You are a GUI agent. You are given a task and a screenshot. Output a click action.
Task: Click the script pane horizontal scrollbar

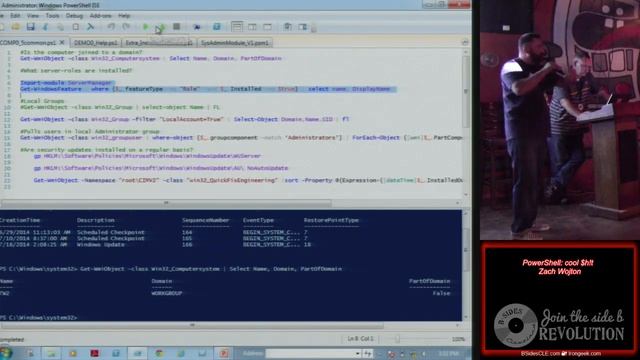tap(166, 203)
